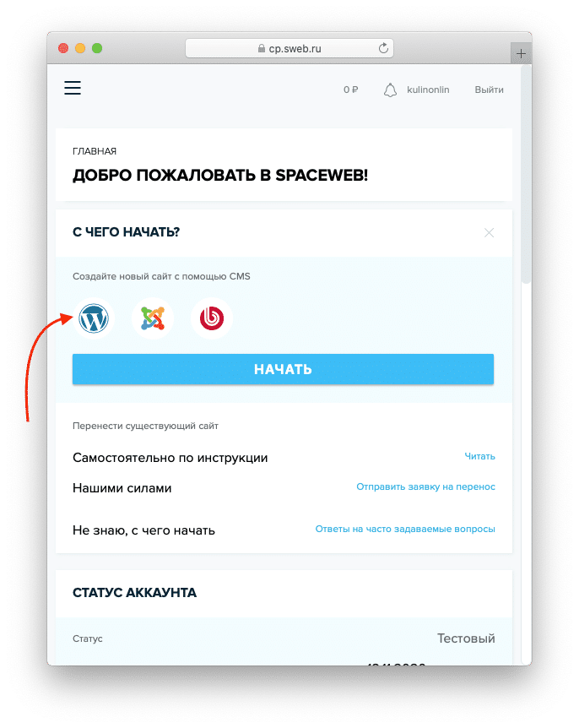This screenshot has height=728, width=579.
Task: Open the Читать instruction link
Action: pyautogui.click(x=479, y=456)
